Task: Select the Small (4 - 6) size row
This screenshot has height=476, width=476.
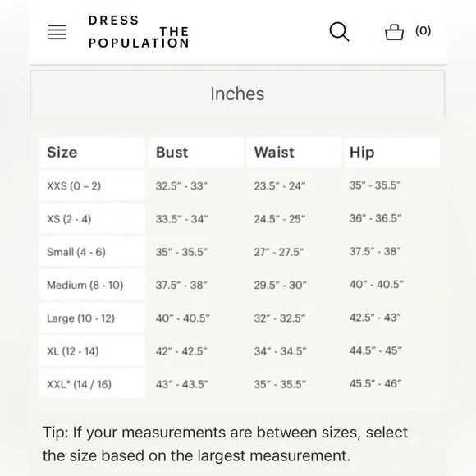Action: click(x=240, y=252)
